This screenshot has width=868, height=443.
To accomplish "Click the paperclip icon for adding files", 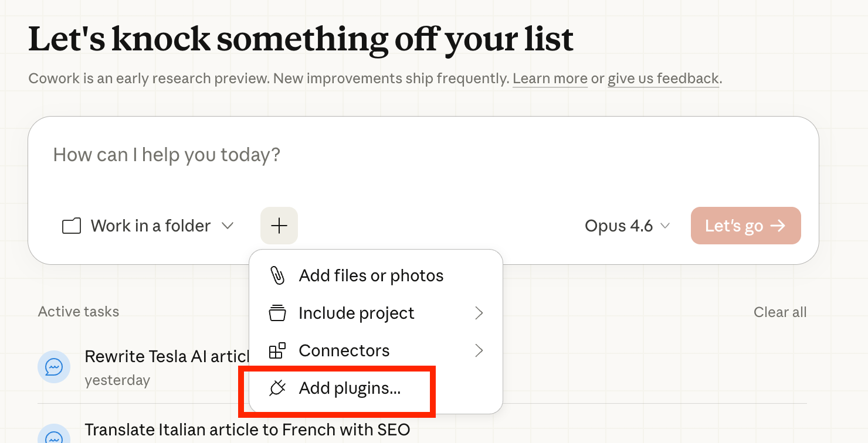I will [277, 275].
